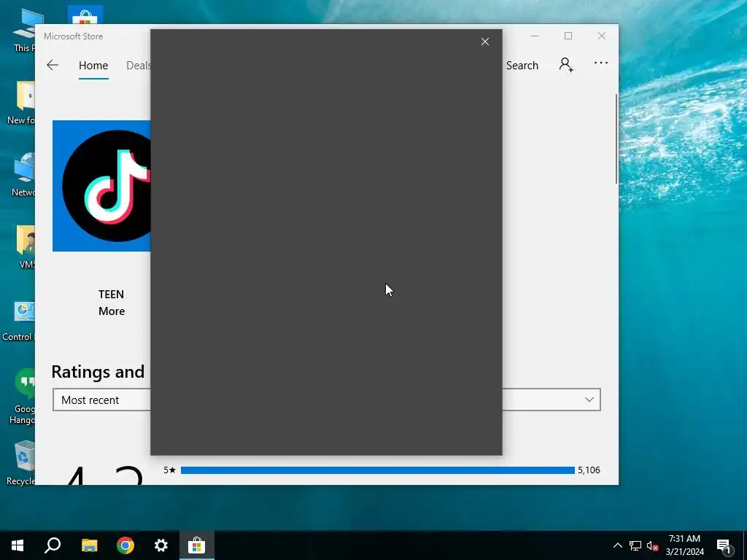The width and height of the screenshot is (747, 560).
Task: Select the VM user folder desktop icon
Action: (x=26, y=246)
